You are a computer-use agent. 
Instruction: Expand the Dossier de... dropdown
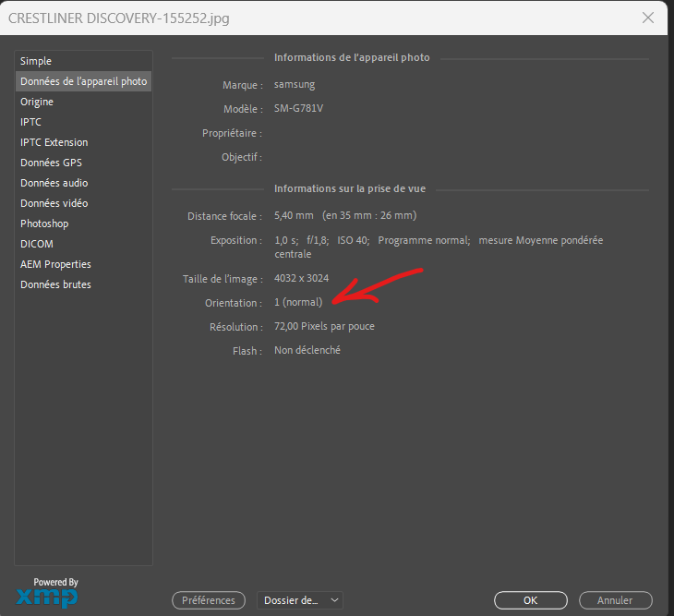(x=300, y=600)
